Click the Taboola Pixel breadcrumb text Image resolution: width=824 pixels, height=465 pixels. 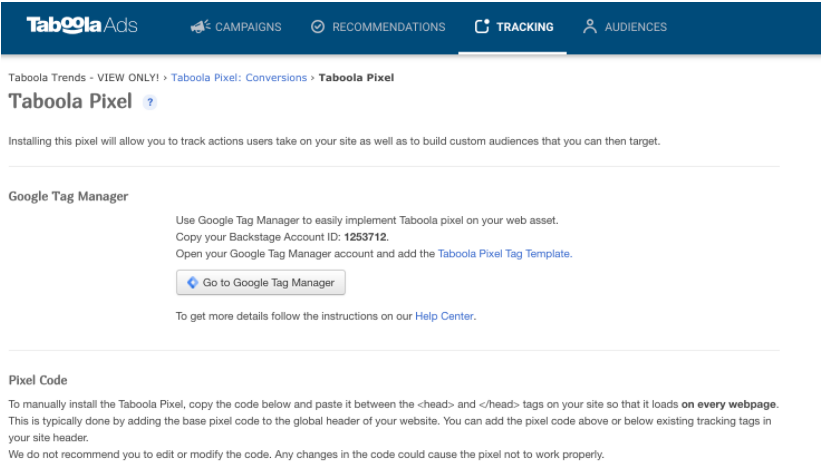coord(356,78)
